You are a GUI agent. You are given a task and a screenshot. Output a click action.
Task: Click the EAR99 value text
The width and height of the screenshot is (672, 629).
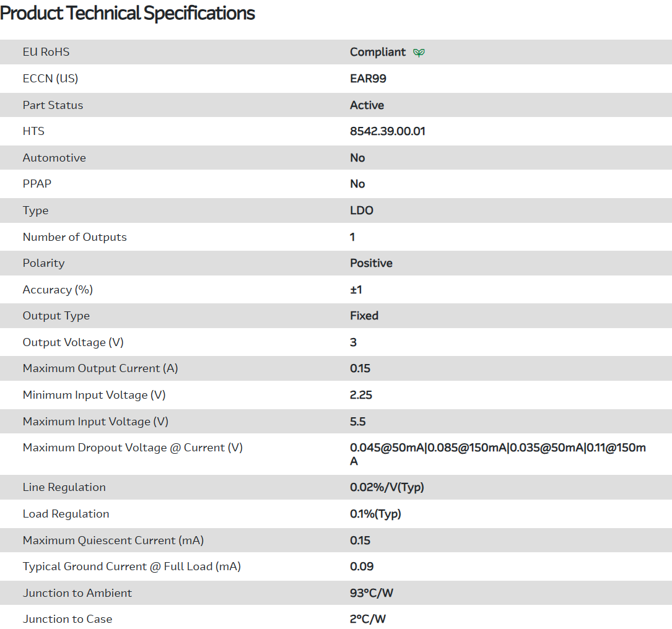[x=368, y=79]
